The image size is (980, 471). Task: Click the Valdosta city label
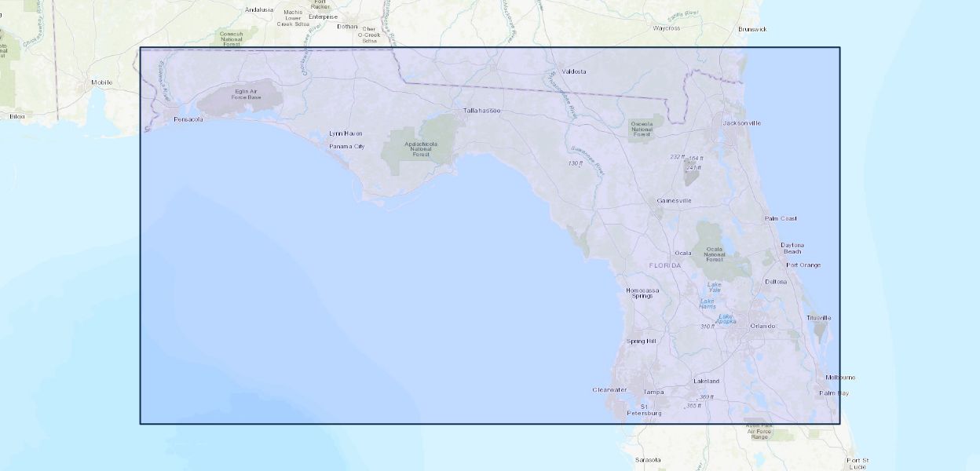pyautogui.click(x=573, y=71)
